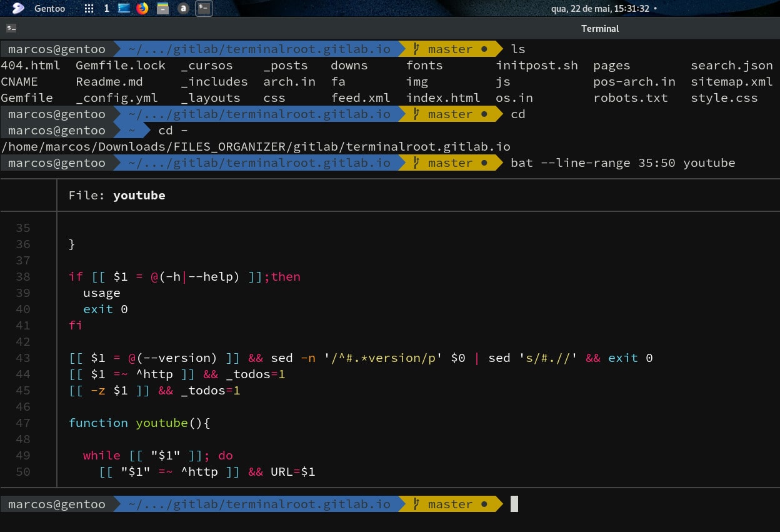Open the file manager icon in the panel

tap(161, 8)
